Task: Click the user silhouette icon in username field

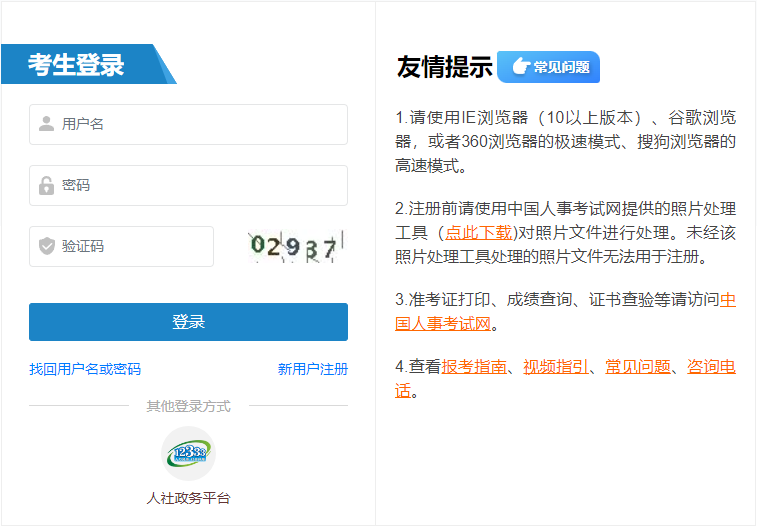Action: (46, 125)
